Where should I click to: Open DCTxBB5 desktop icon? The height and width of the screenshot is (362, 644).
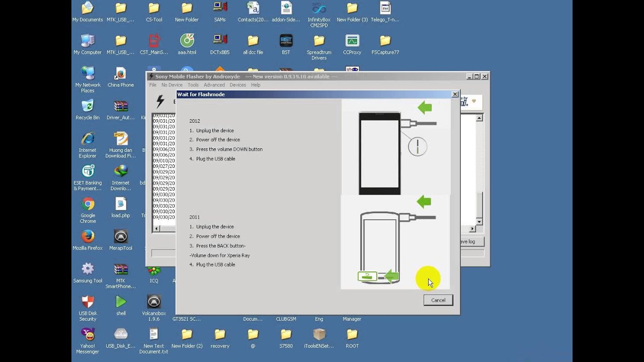tap(220, 45)
